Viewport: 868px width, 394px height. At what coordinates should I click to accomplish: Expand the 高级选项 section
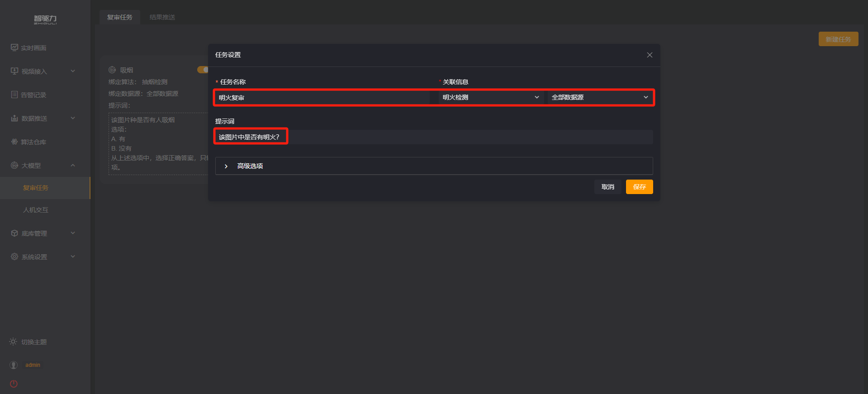click(x=434, y=166)
